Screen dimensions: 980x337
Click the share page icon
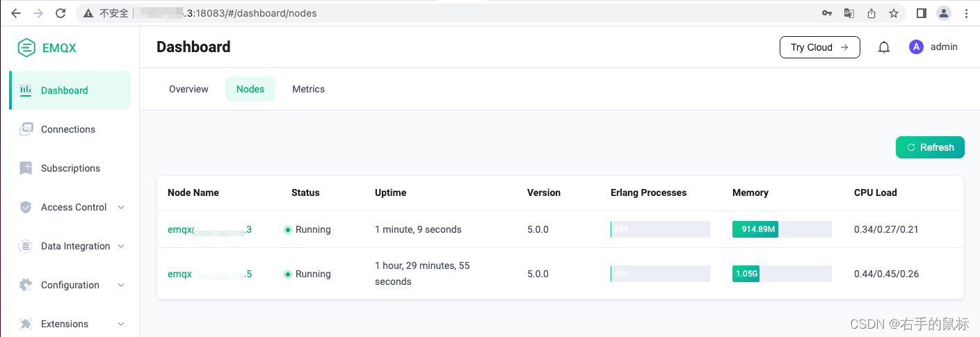click(871, 13)
